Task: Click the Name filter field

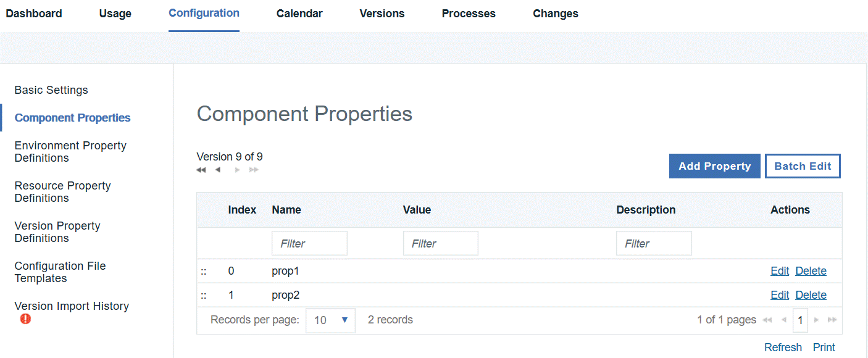Action: coord(309,243)
